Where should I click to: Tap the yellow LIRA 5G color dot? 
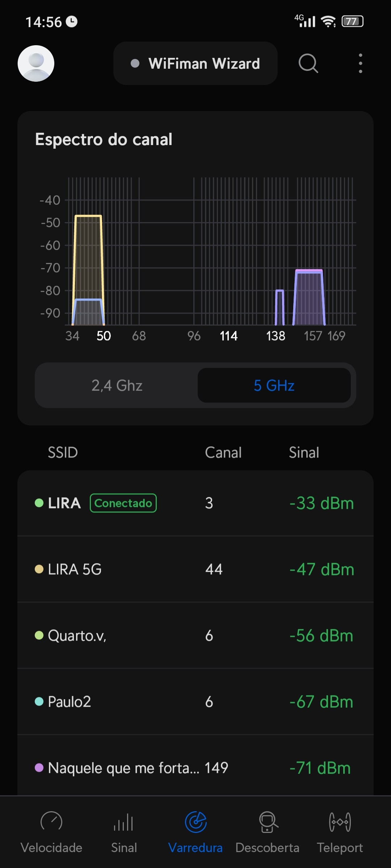[39, 569]
